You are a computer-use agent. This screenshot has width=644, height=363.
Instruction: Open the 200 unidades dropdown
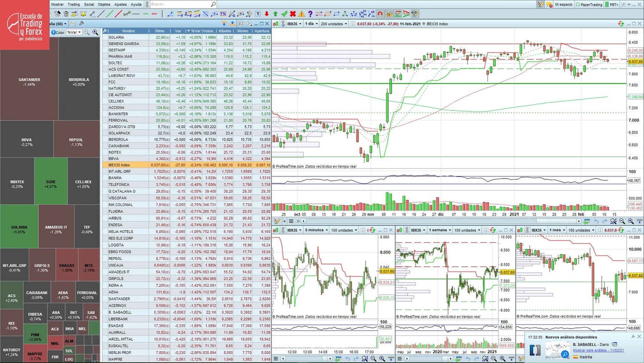tap(334, 24)
